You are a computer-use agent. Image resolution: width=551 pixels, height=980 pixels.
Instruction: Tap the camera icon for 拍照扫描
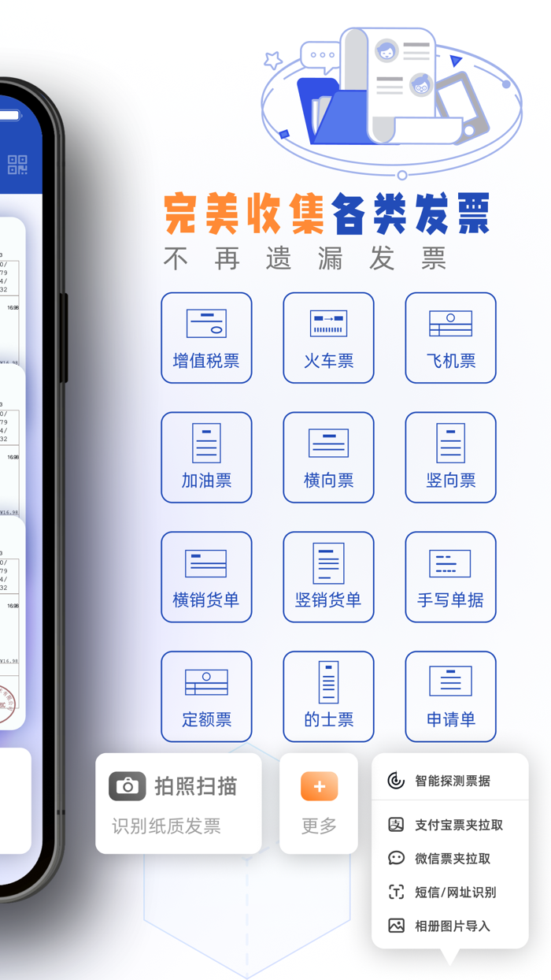pos(128,786)
